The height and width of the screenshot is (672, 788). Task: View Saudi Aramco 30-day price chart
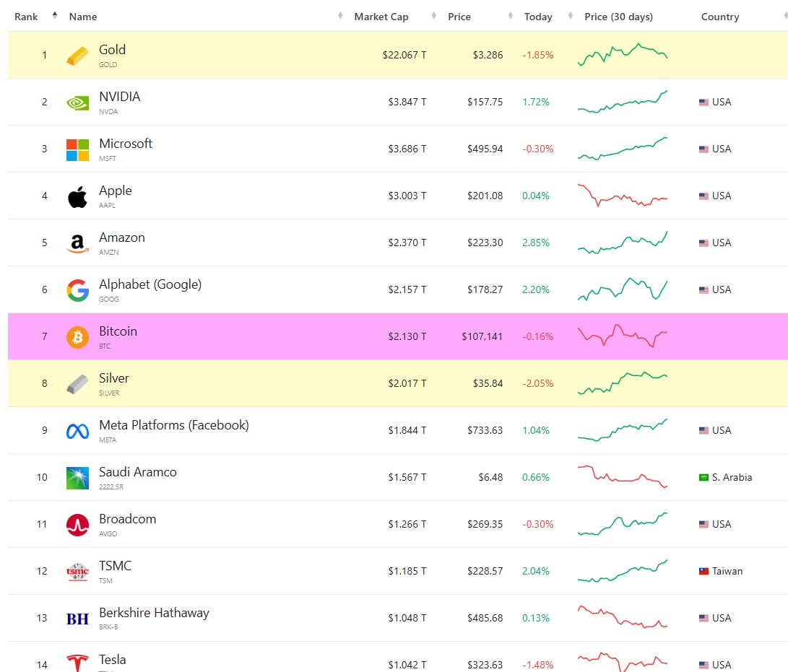coord(623,476)
